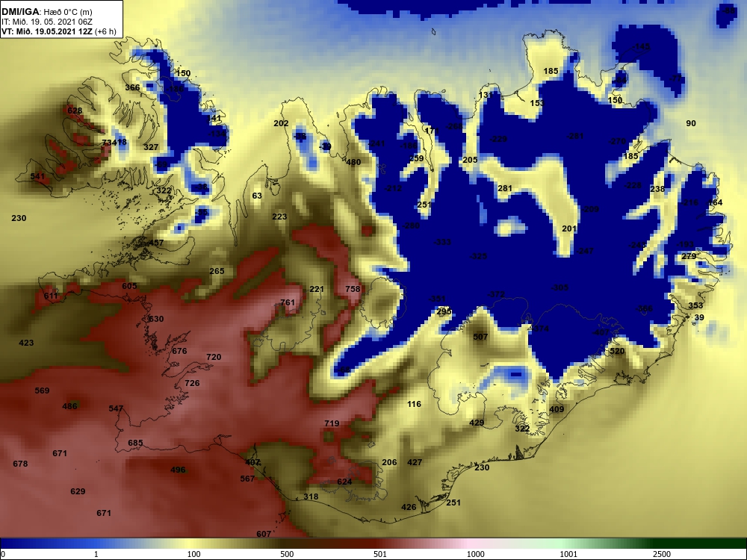Click the map value '457'
The width and height of the screenshot is (747, 560).
click(156, 243)
